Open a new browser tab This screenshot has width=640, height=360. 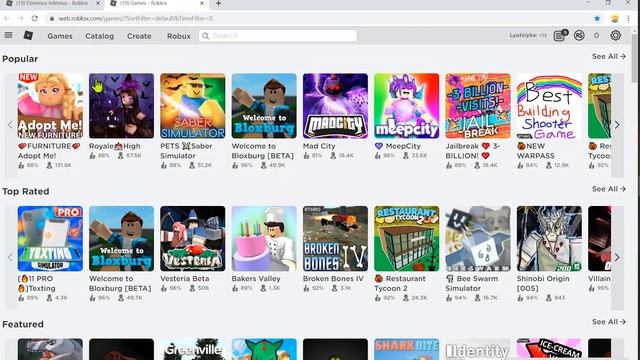click(x=218, y=4)
